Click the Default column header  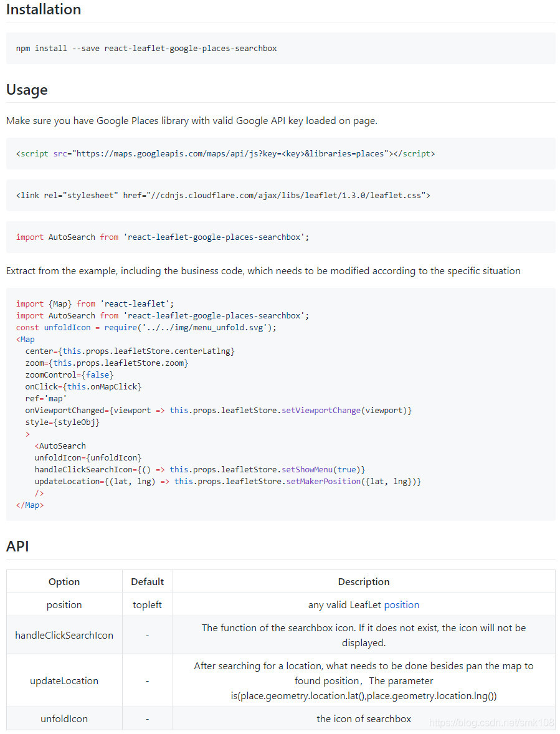[x=148, y=582]
